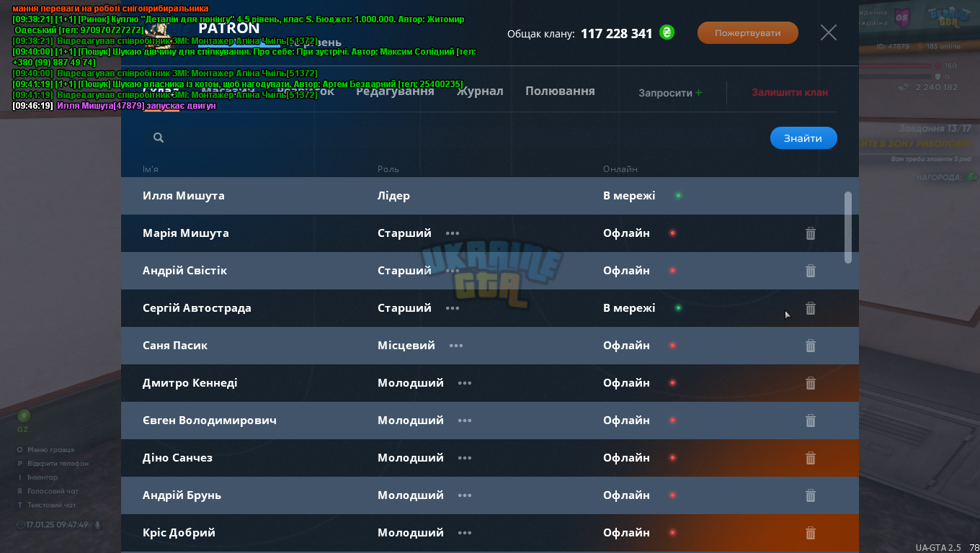Click trash icon in Андрій Свістік row
The image size is (980, 553).
(x=811, y=271)
